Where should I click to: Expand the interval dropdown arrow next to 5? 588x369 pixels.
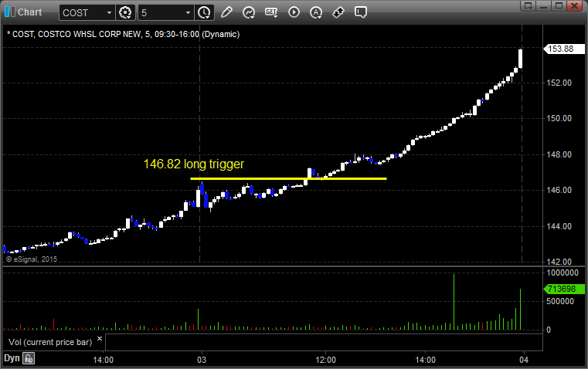click(x=189, y=12)
